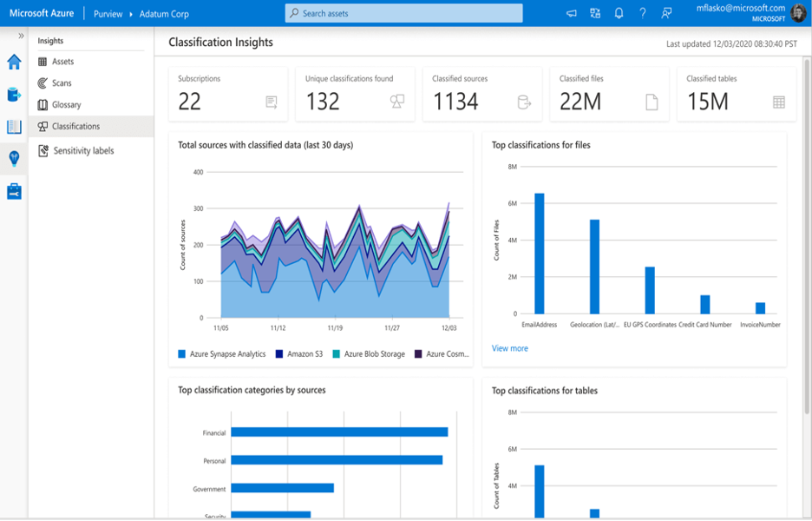
Task: Switch to the Assets insights page
Action: [61, 61]
